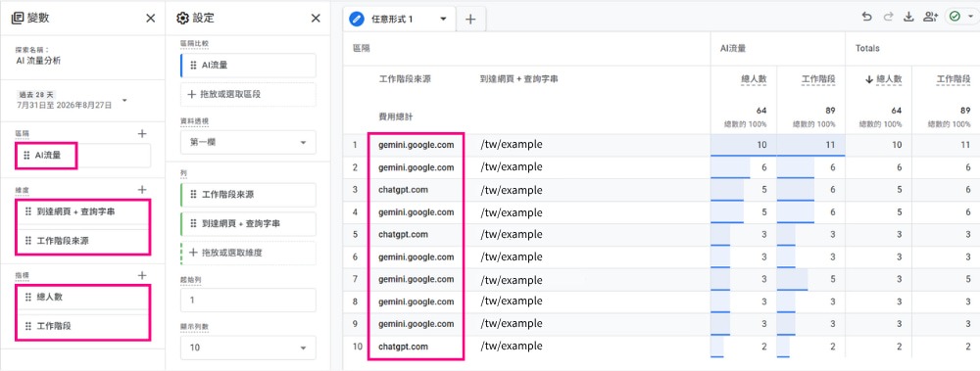Viewport: 980px width, 371px height.
Task: Click the pencil icon on the tab
Action: [357, 19]
